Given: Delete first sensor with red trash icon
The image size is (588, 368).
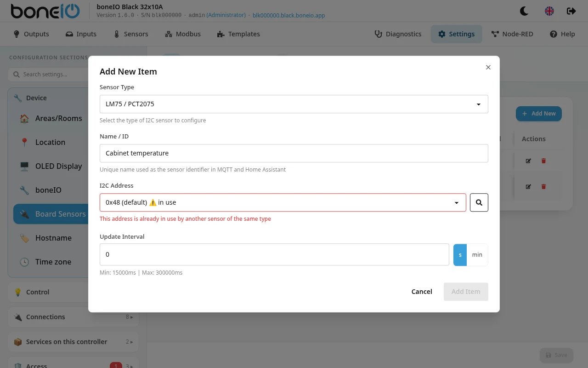Looking at the screenshot, I should click(544, 161).
